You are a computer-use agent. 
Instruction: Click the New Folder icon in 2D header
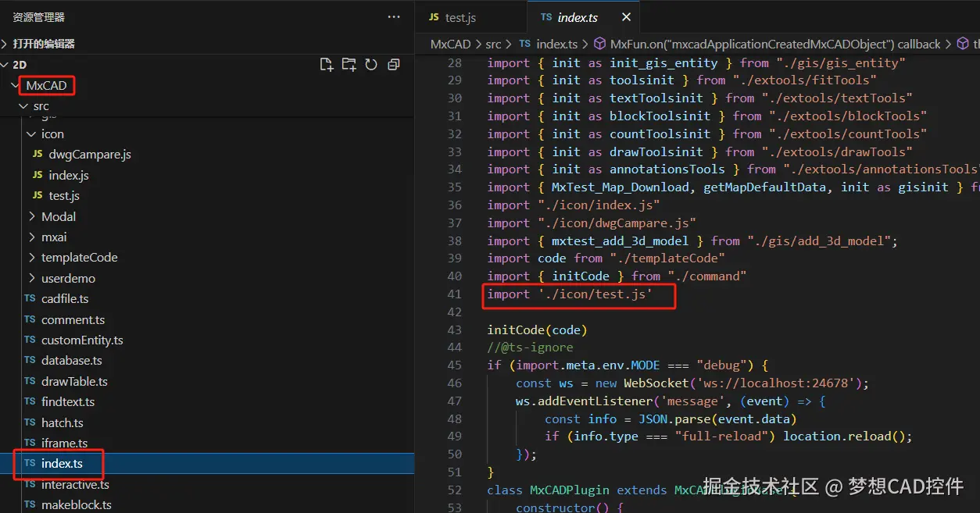[x=349, y=65]
